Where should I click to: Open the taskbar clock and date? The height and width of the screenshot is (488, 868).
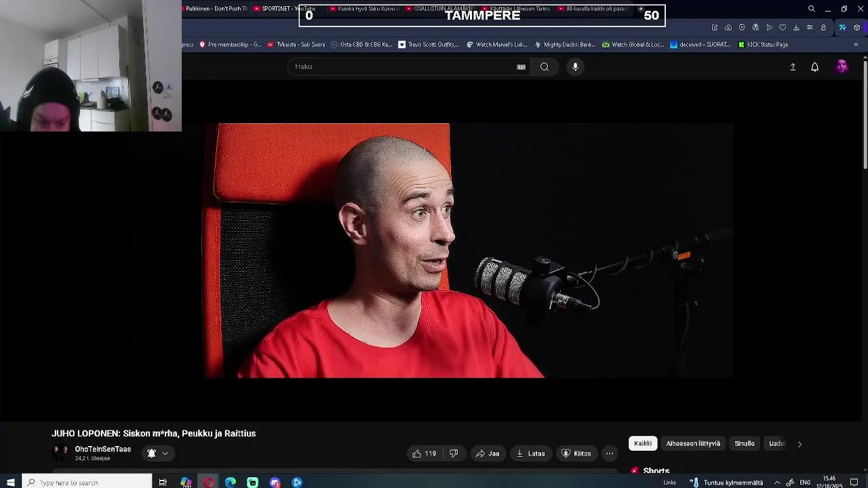tap(829, 482)
